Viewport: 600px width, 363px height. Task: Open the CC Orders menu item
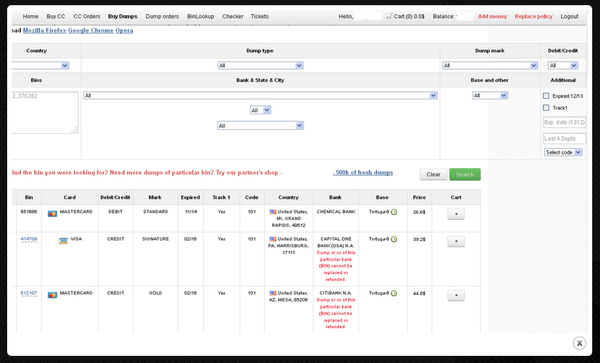87,16
